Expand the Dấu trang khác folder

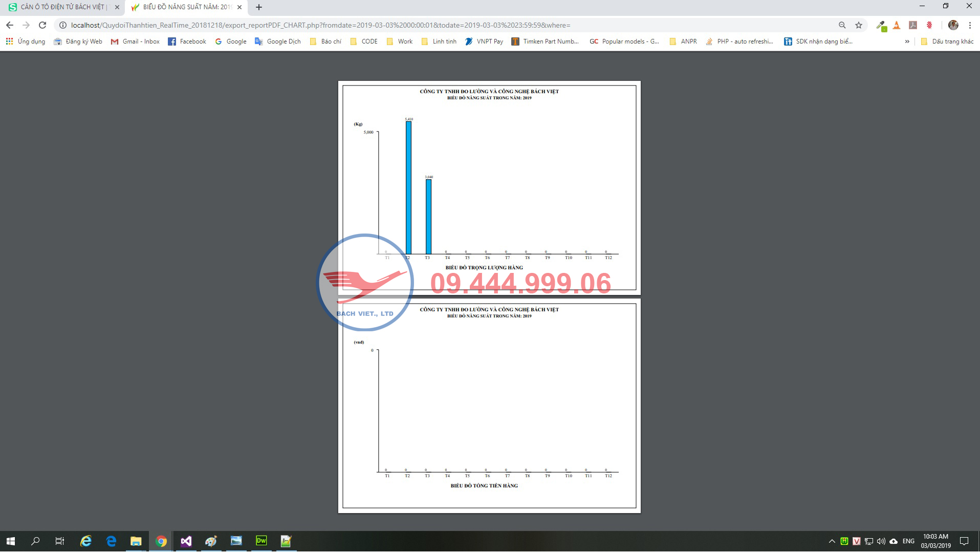pyautogui.click(x=947, y=41)
